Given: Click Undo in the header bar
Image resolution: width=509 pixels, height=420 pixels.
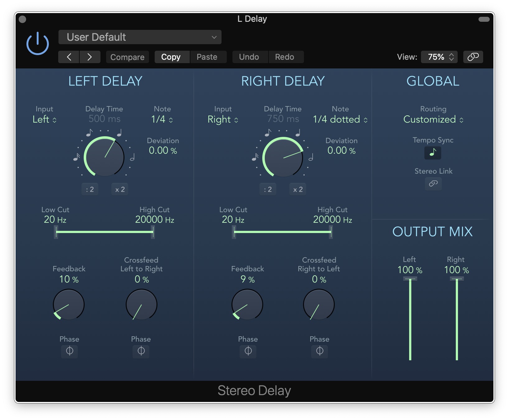Looking at the screenshot, I should coord(249,57).
